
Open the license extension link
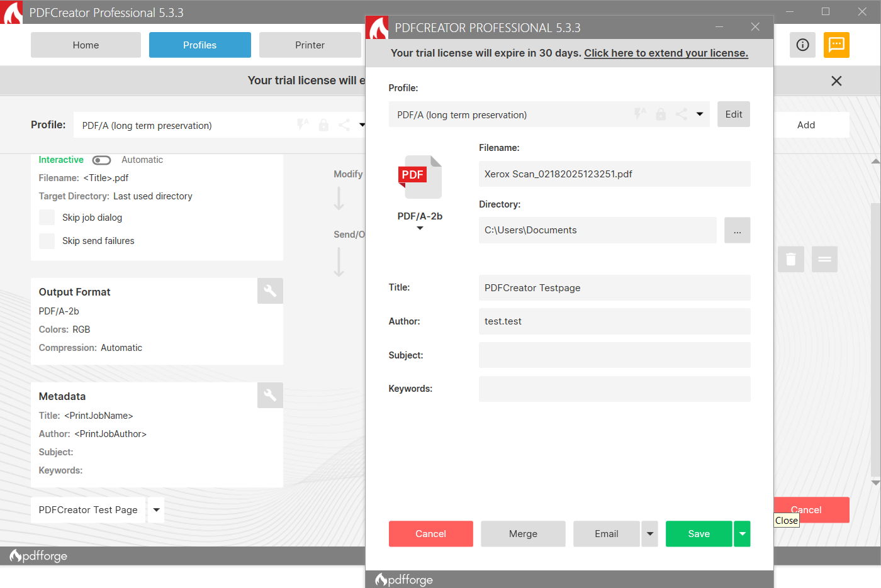pos(666,53)
